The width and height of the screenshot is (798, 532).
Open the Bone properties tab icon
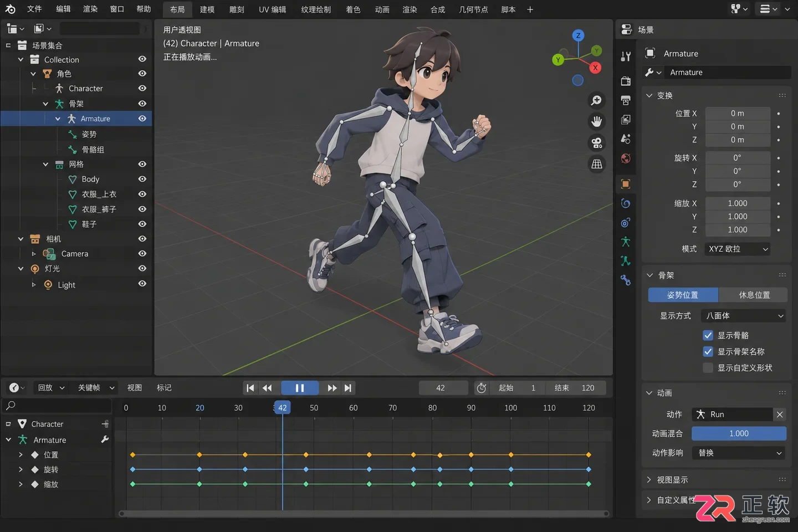point(626,260)
